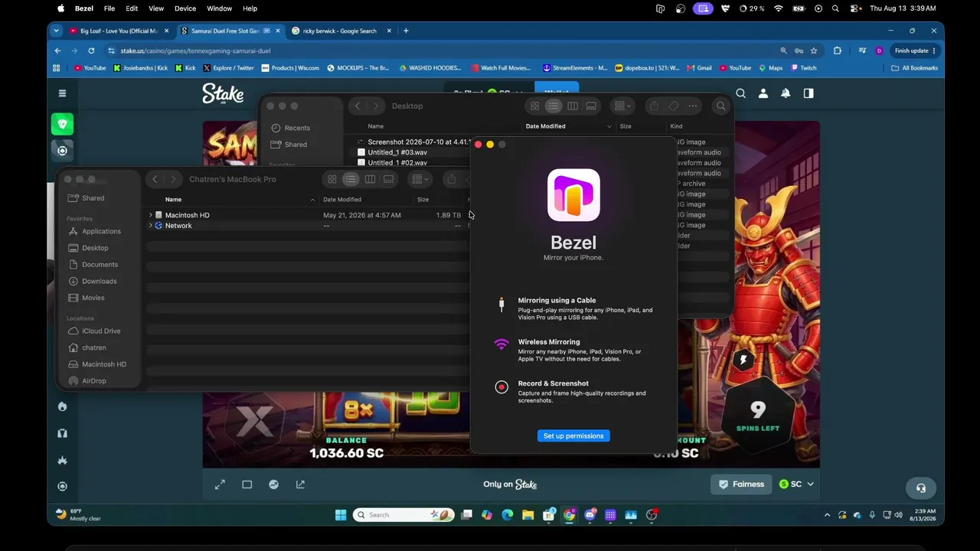Select gallery view in MacBook Pro Finder window

(x=388, y=179)
